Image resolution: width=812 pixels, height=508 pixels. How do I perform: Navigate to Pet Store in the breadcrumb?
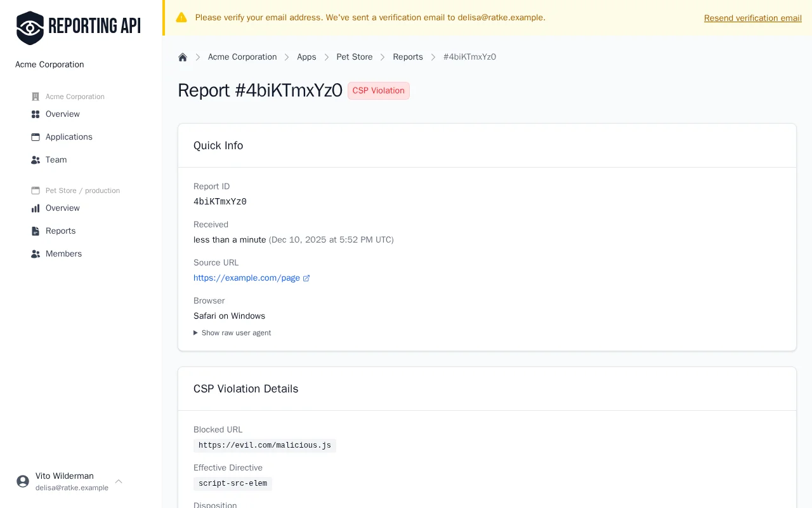tap(355, 57)
